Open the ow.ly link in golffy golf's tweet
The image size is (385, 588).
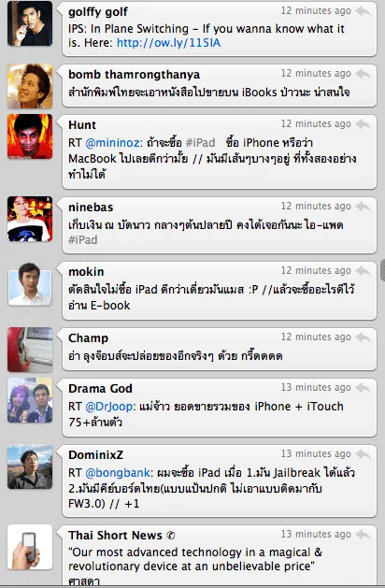169,43
